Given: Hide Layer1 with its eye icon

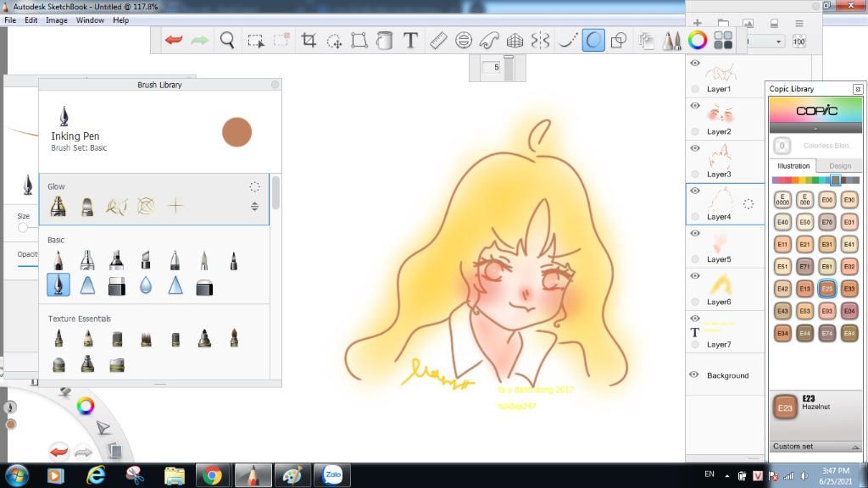Looking at the screenshot, I should 695,63.
